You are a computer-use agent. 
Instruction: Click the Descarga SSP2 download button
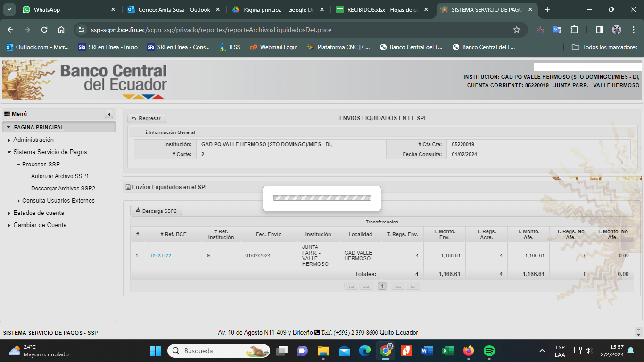[156, 211]
